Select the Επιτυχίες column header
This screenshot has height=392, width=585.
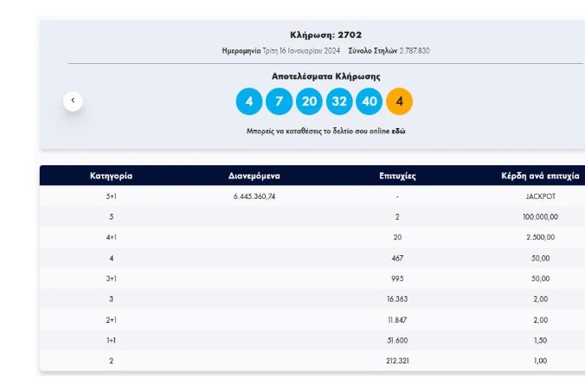397,176
